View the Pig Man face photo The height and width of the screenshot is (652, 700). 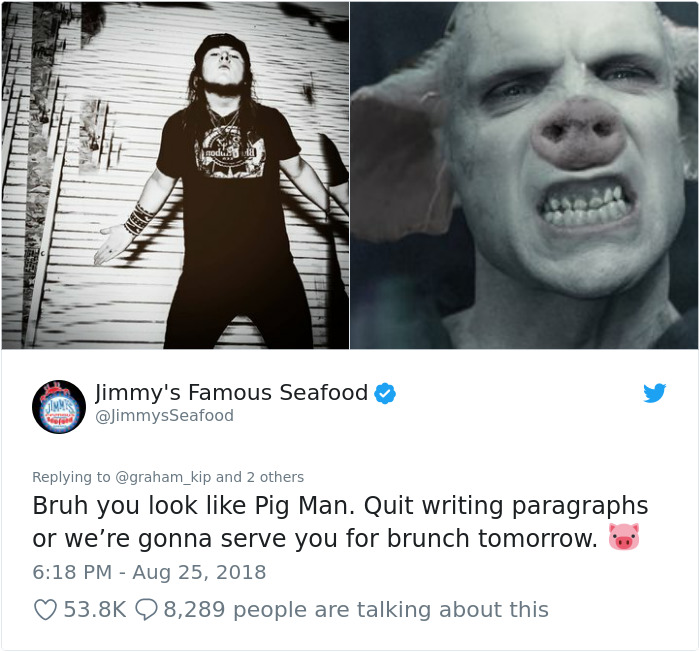pos(524,175)
